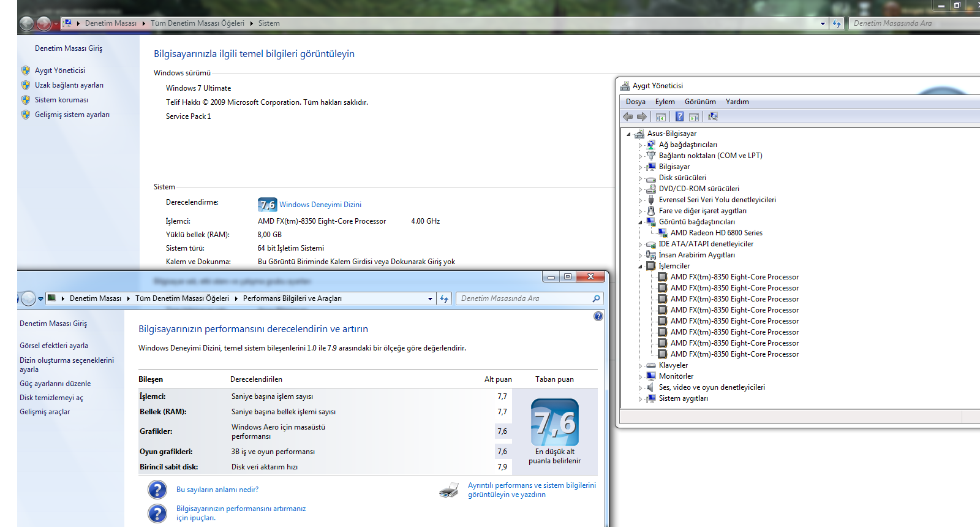This screenshot has width=980, height=527.
Task: Expand Sistem aygıtları node
Action: click(x=640, y=399)
